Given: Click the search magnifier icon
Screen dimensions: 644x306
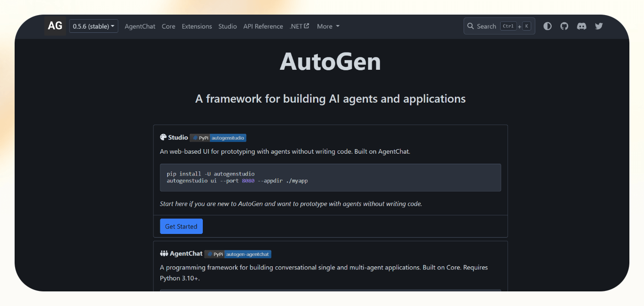Looking at the screenshot, I should pos(470,26).
